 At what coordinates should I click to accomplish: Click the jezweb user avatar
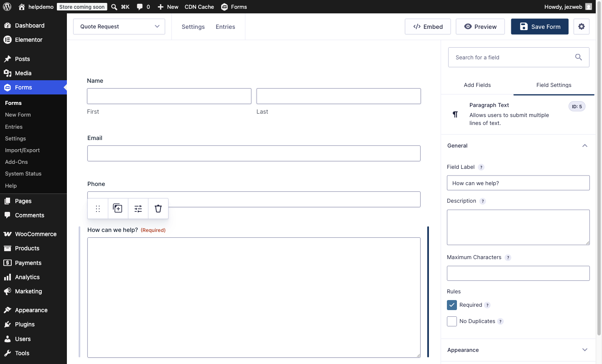click(x=589, y=7)
